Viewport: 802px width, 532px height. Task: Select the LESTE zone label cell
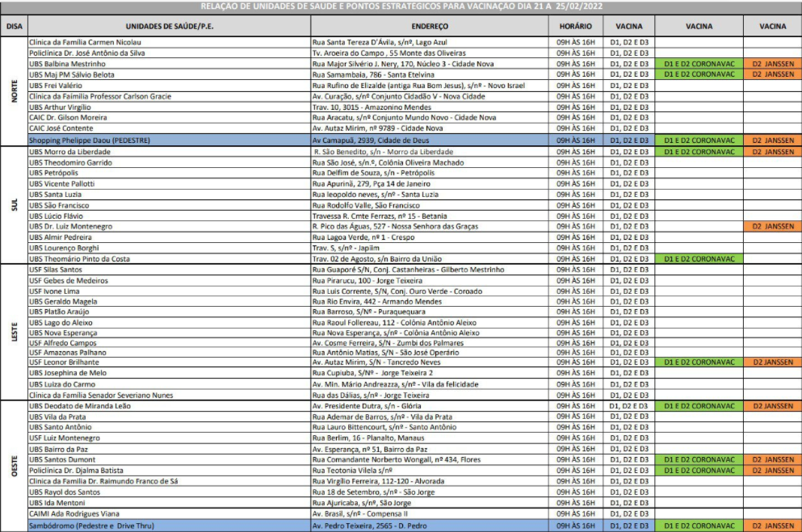point(14,332)
